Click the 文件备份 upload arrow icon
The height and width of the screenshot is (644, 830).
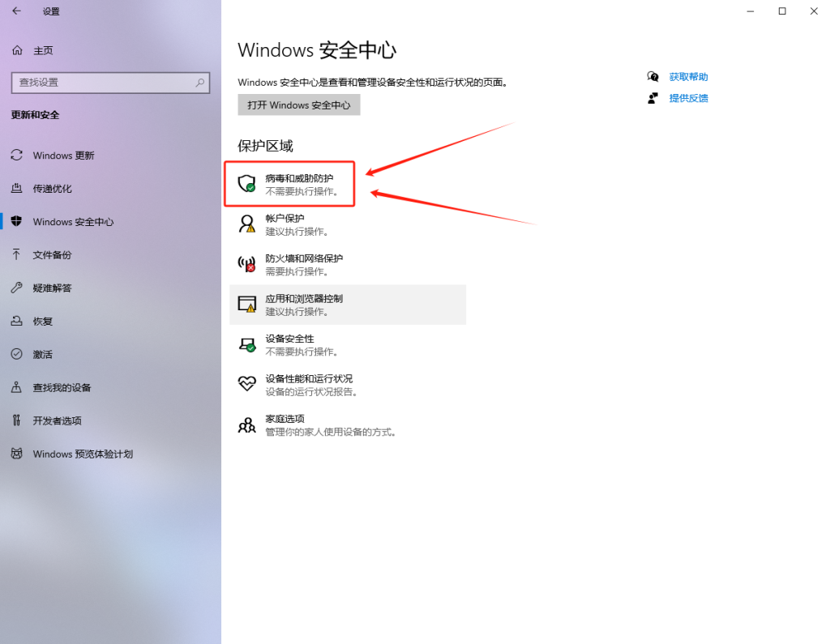tap(17, 254)
